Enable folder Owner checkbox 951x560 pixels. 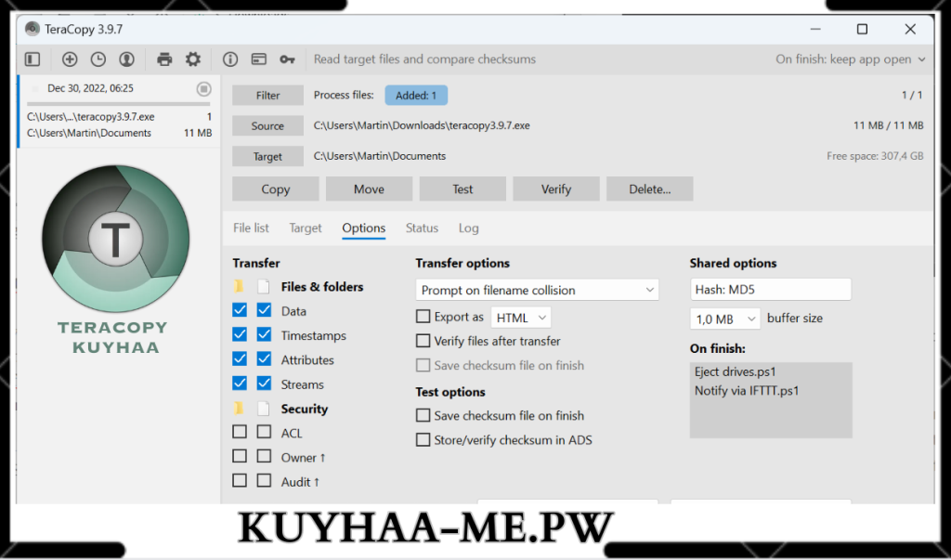240,456
